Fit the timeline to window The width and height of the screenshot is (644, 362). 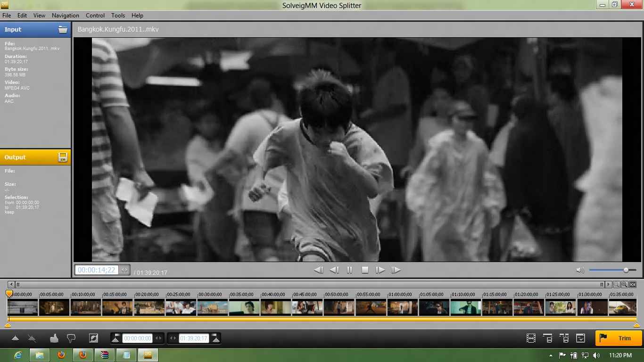click(633, 285)
